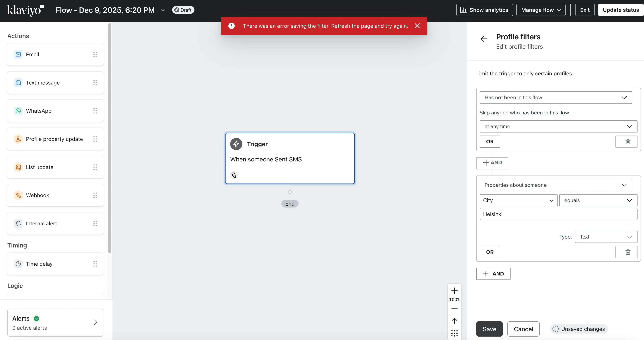The width and height of the screenshot is (644, 340).
Task: Open the Type Text dropdown
Action: pos(606,237)
